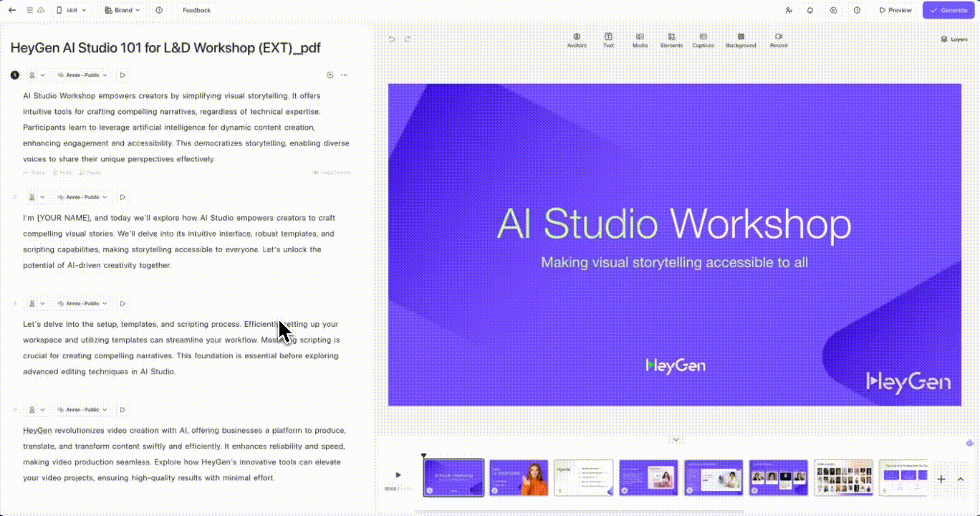Click the invite collaborator icon
The image size is (980, 516).
tap(789, 10)
